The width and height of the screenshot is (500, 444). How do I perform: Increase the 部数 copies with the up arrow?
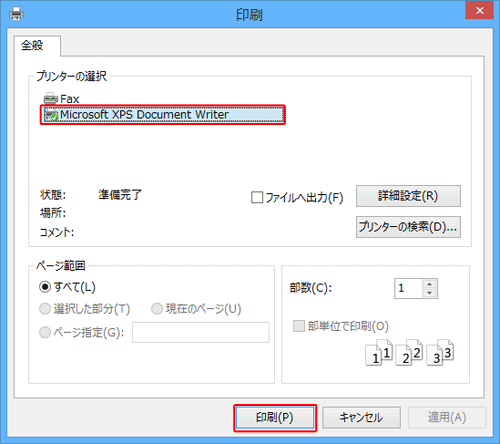click(x=429, y=284)
